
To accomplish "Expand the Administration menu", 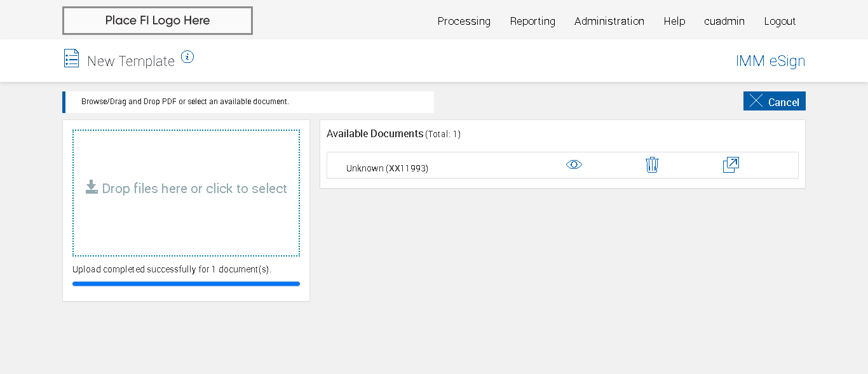I will tap(609, 21).
